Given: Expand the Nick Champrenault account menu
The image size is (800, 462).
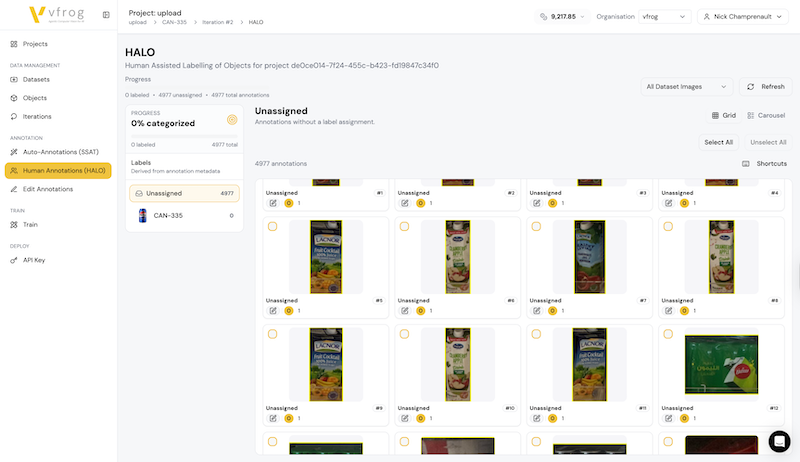Looking at the screenshot, I should [x=743, y=17].
